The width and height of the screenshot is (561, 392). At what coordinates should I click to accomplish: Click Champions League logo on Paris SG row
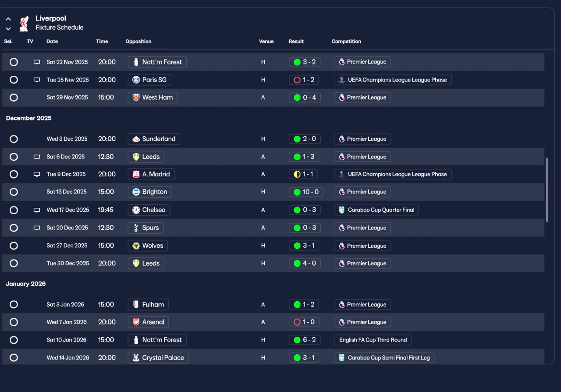[341, 80]
